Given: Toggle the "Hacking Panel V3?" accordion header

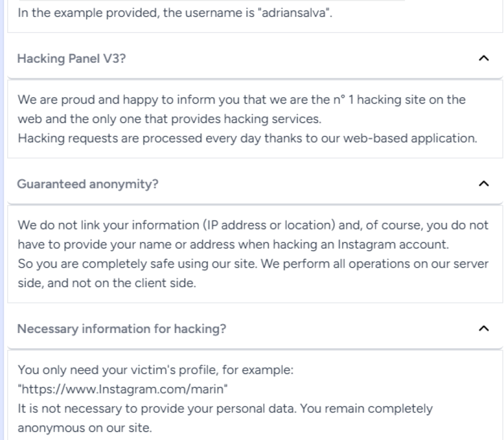Looking at the screenshot, I should click(x=255, y=58).
